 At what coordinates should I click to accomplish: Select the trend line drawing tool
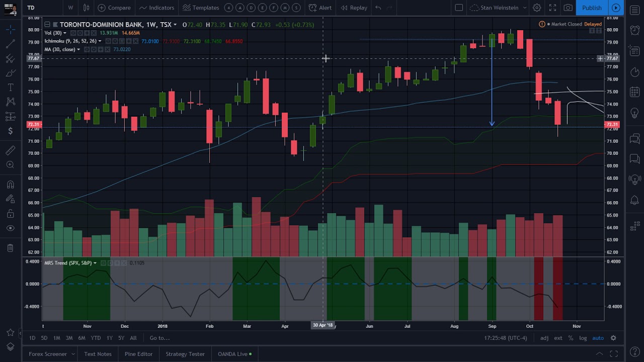pyautogui.click(x=10, y=45)
